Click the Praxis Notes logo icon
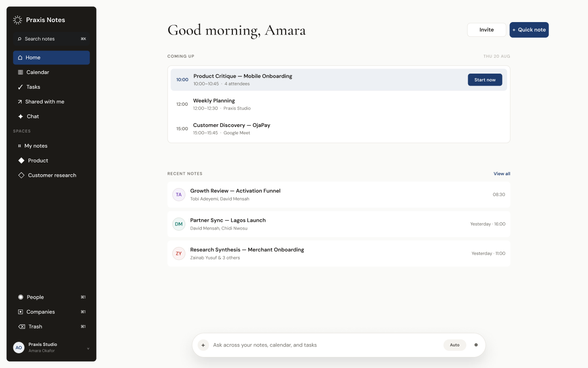Screen dimensions: 588x368 click(x=17, y=20)
